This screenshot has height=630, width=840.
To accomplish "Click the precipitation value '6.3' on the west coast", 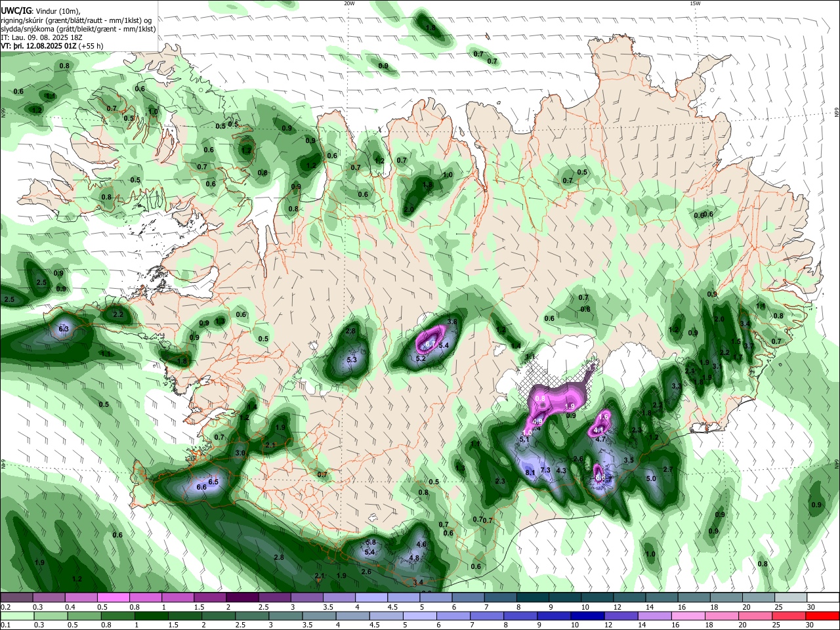I will (x=64, y=328).
